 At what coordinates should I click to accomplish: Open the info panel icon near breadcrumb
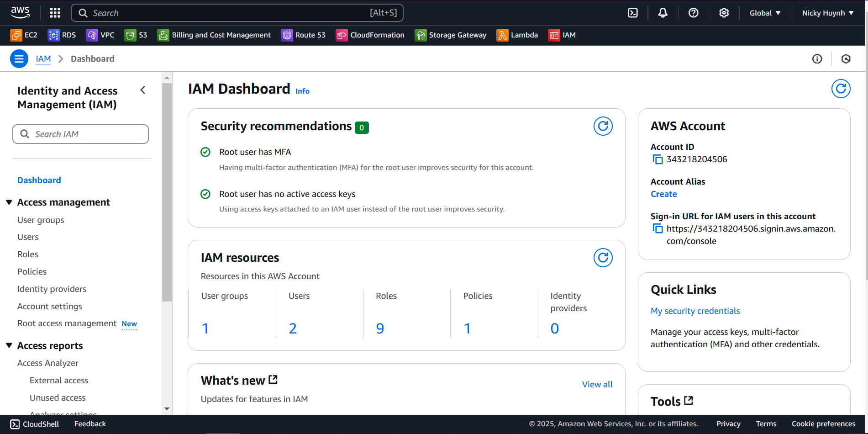[x=817, y=59]
